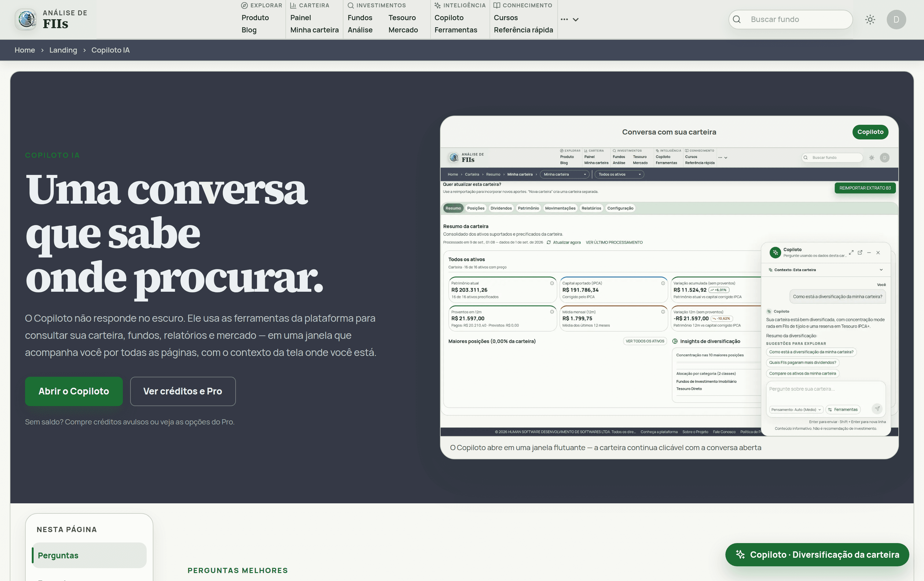Click Ver créditos e Pro button
Screen dimensions: 924x581
tap(183, 391)
